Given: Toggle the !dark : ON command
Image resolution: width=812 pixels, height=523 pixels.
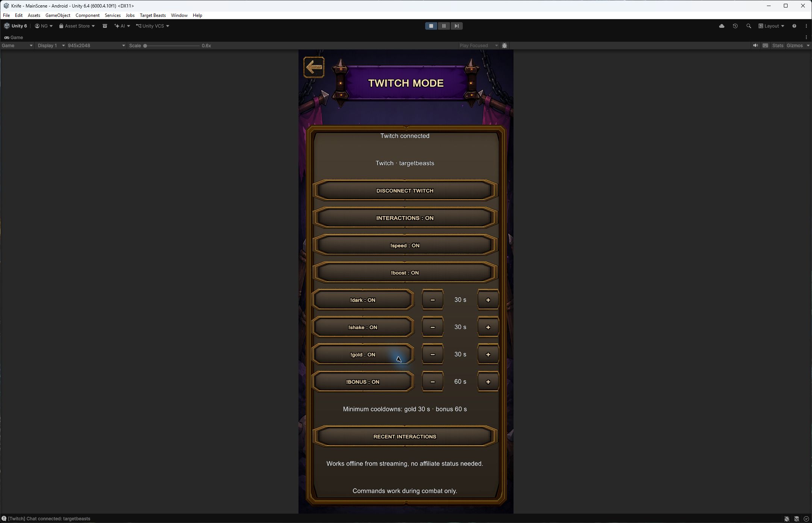Looking at the screenshot, I should point(363,300).
